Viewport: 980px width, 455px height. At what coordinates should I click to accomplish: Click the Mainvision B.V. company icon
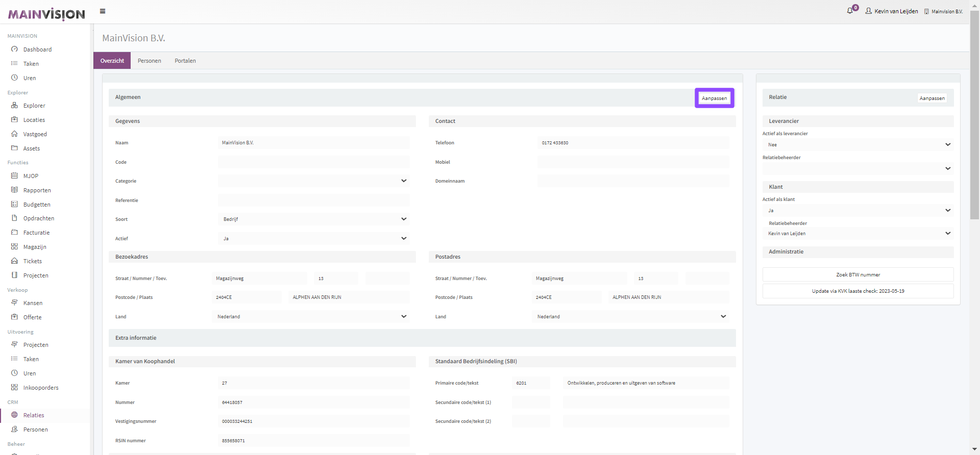coord(926,11)
